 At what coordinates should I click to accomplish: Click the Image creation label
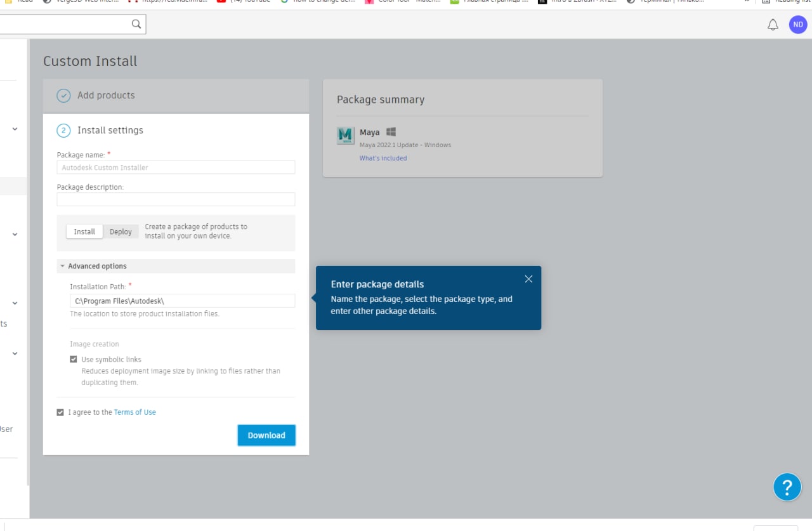[x=95, y=344]
